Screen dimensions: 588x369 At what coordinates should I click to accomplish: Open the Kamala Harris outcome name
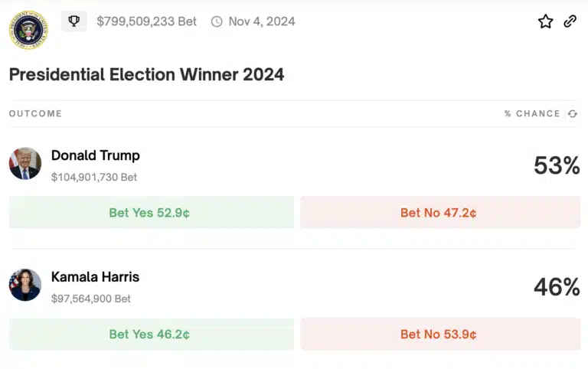[x=96, y=277]
